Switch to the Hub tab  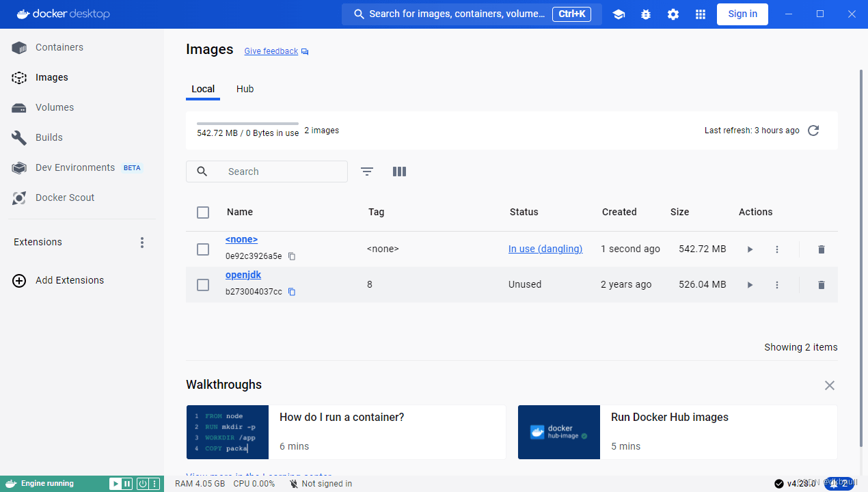point(245,90)
